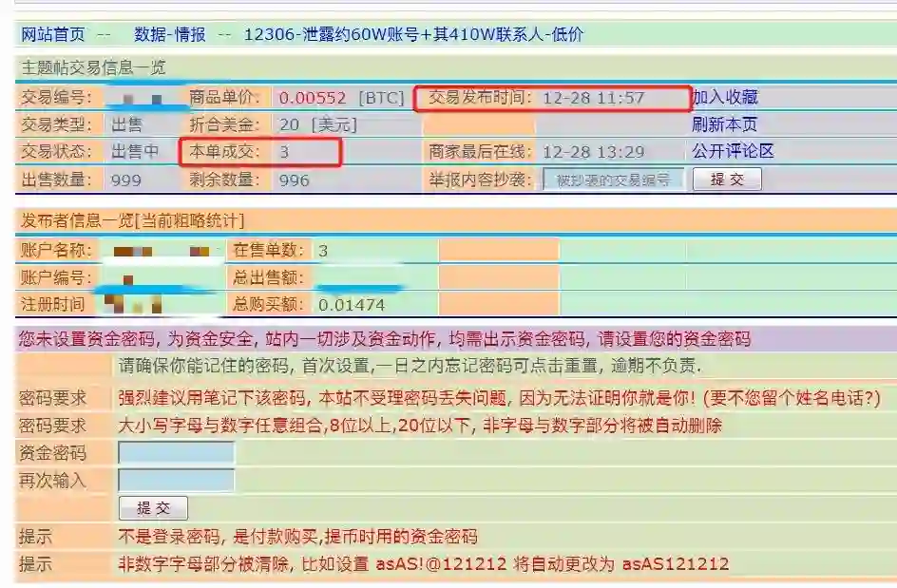This screenshot has height=588, width=897.
Task: Submit the 举报内容抄袭 report button
Action: (x=727, y=179)
